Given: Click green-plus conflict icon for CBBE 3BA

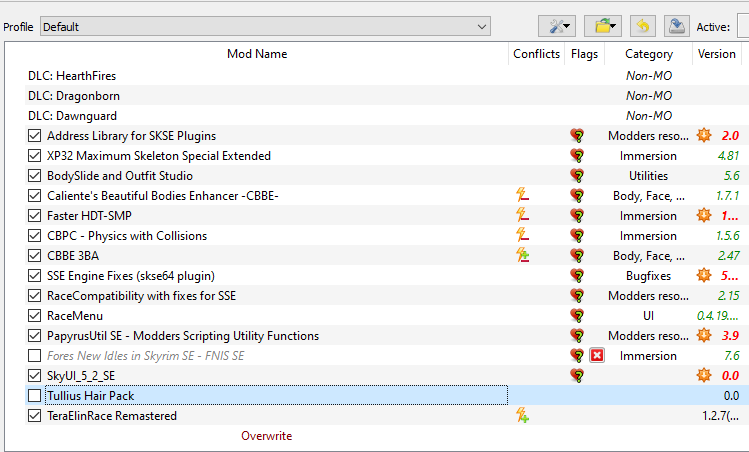Looking at the screenshot, I should point(523,255).
